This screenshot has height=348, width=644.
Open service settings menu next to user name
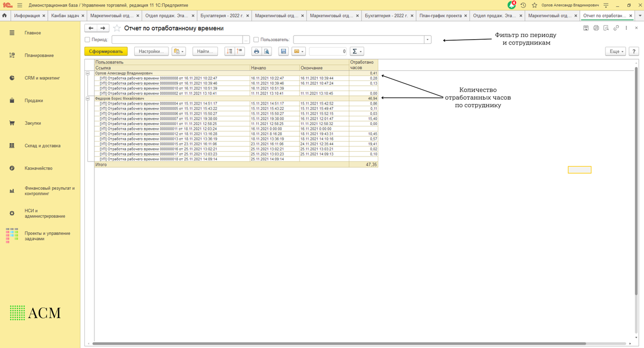point(606,5)
